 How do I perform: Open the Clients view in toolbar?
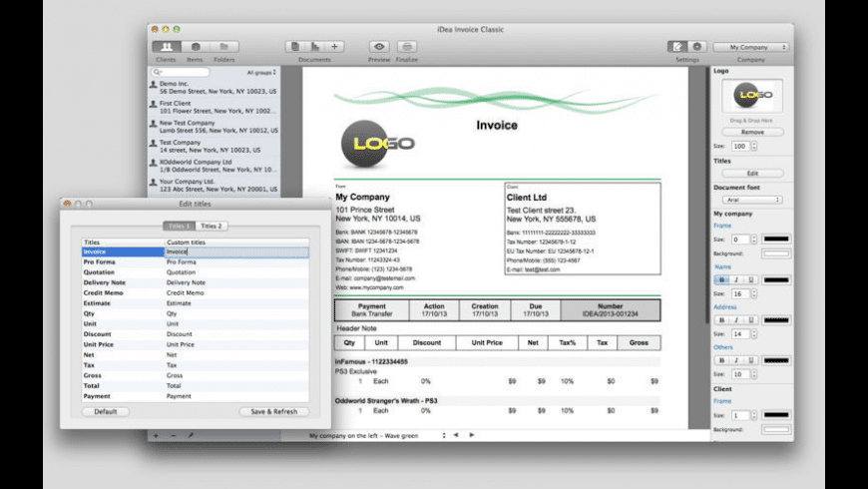pos(167,47)
